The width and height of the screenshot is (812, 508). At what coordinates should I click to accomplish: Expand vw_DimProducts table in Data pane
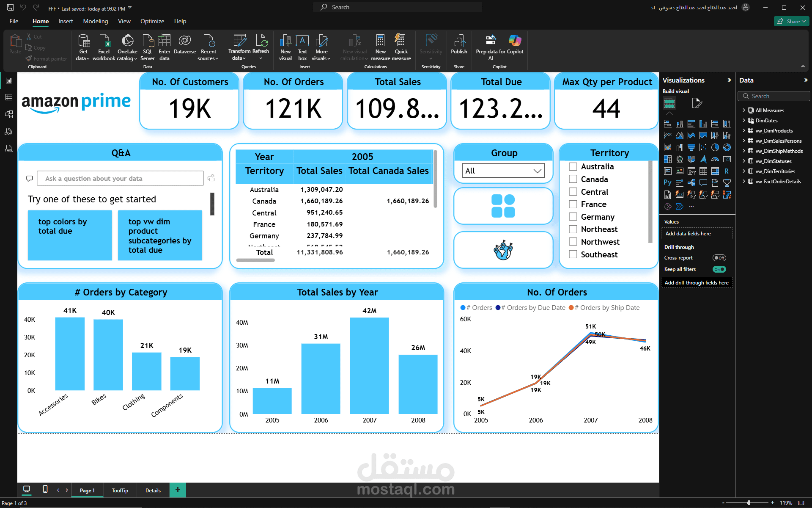point(744,130)
